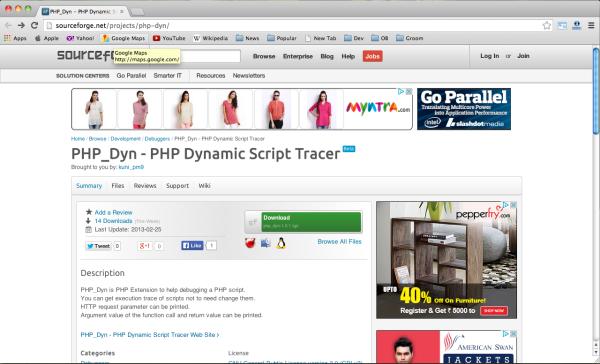The image size is (600, 364).
Task: Expand the Dev bookmark folder
Action: [x=354, y=38]
